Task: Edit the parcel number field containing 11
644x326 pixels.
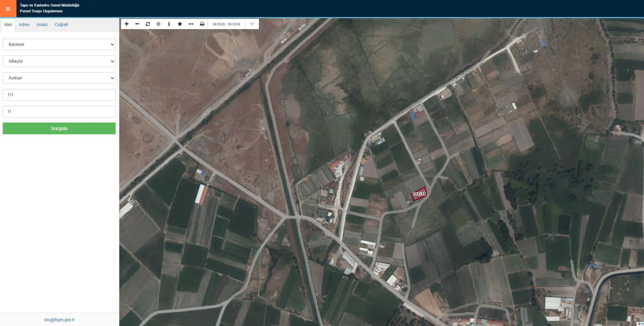Action: click(x=59, y=112)
